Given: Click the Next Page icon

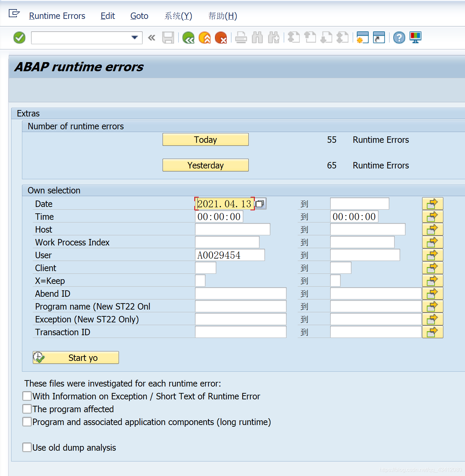Looking at the screenshot, I should click(x=326, y=37).
